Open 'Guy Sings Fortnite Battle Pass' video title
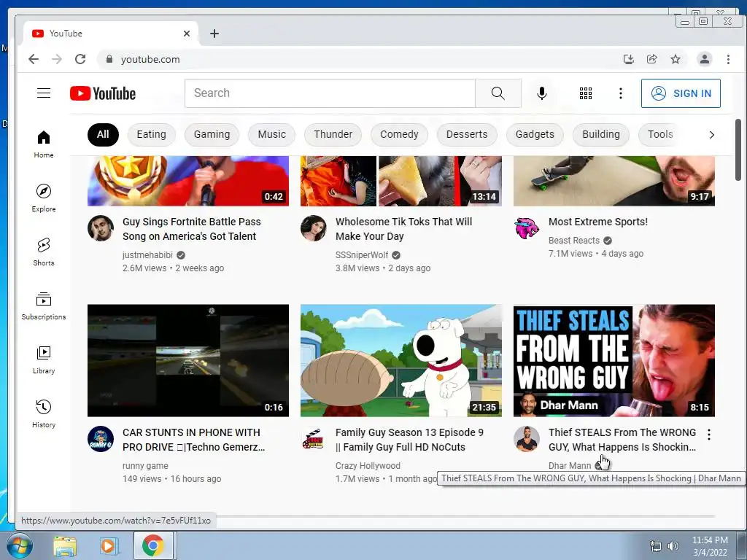This screenshot has height=560, width=747. click(x=192, y=229)
